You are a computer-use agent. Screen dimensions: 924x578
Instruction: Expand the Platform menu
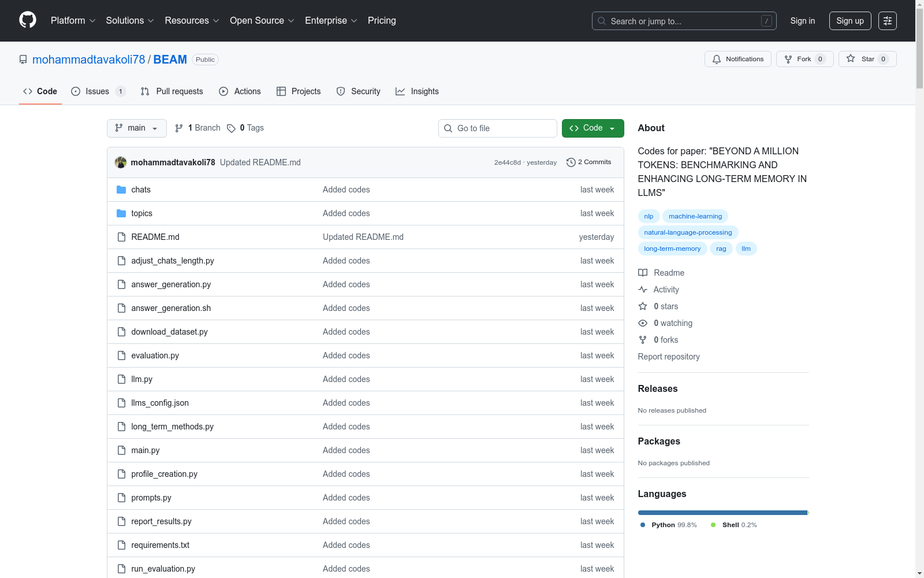73,20
